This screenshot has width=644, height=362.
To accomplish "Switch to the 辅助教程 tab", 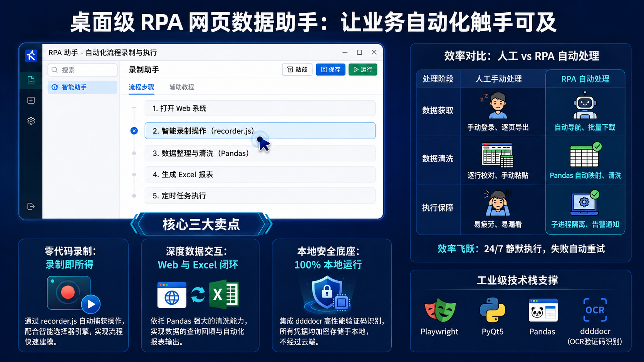I will click(182, 87).
